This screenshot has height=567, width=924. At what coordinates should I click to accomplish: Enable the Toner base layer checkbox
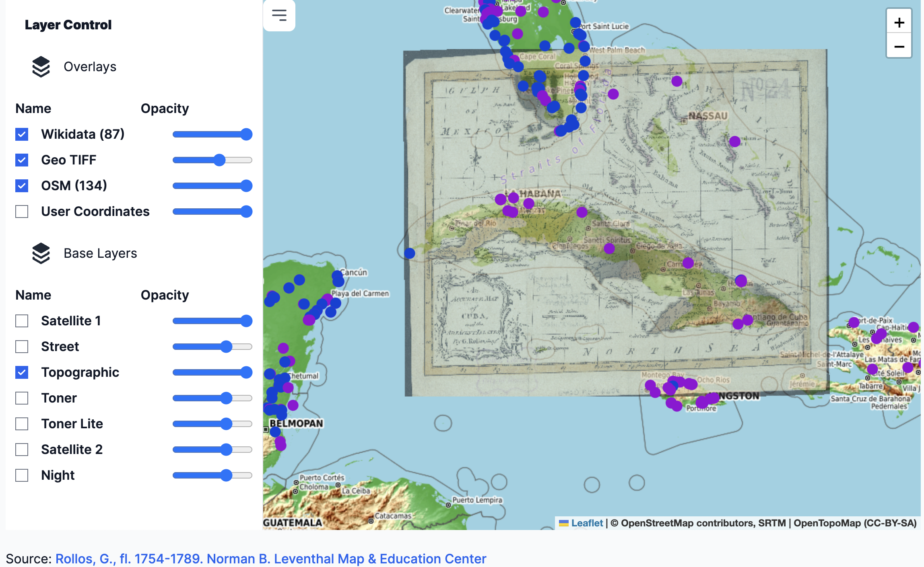(x=22, y=398)
